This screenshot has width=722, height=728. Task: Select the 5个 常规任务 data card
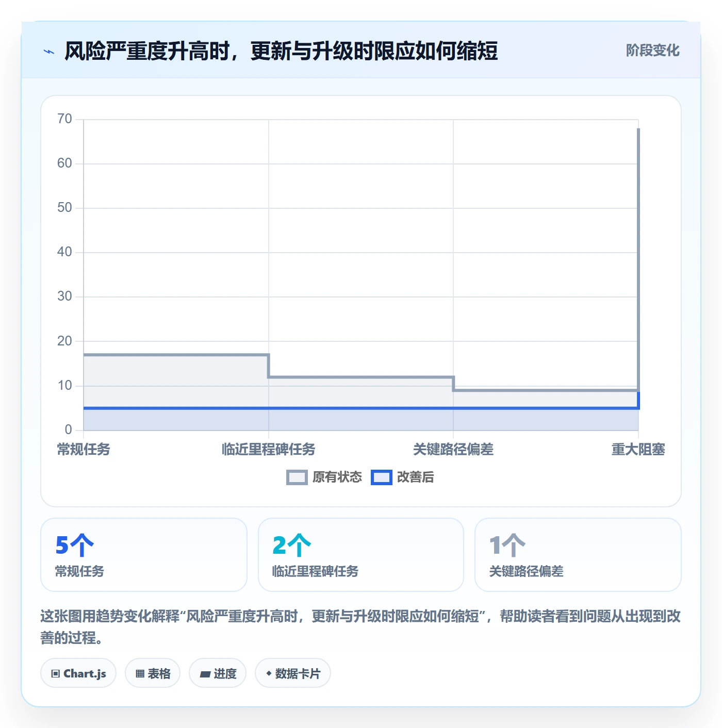point(144,555)
